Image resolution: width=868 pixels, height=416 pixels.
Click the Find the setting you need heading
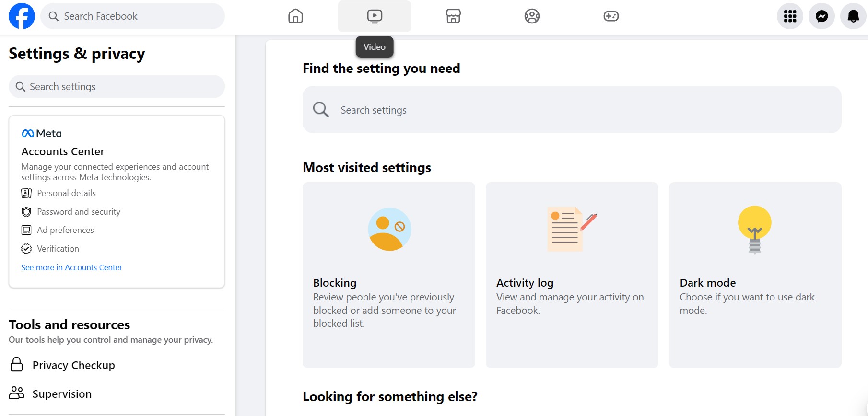381,68
